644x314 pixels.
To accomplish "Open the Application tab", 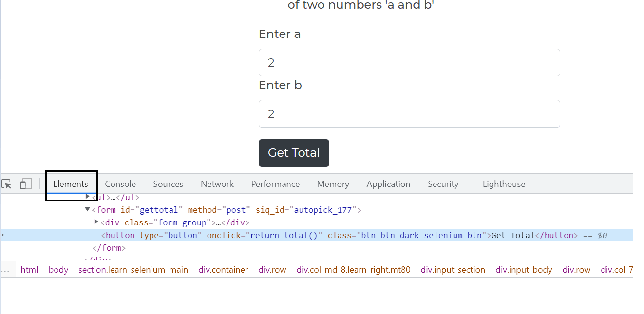I will tap(388, 184).
